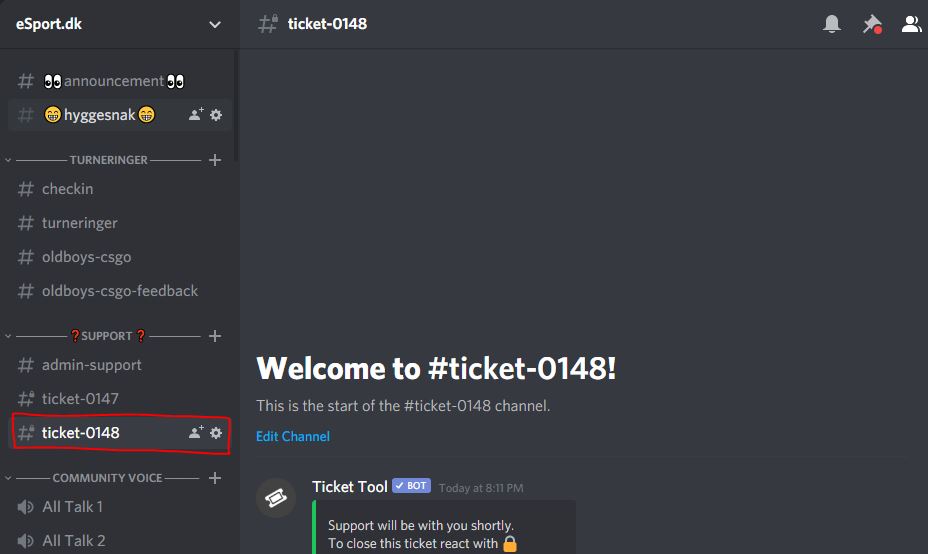Add channel to TURNERINGER category
Viewport: 928px width, 554px height.
point(215,160)
